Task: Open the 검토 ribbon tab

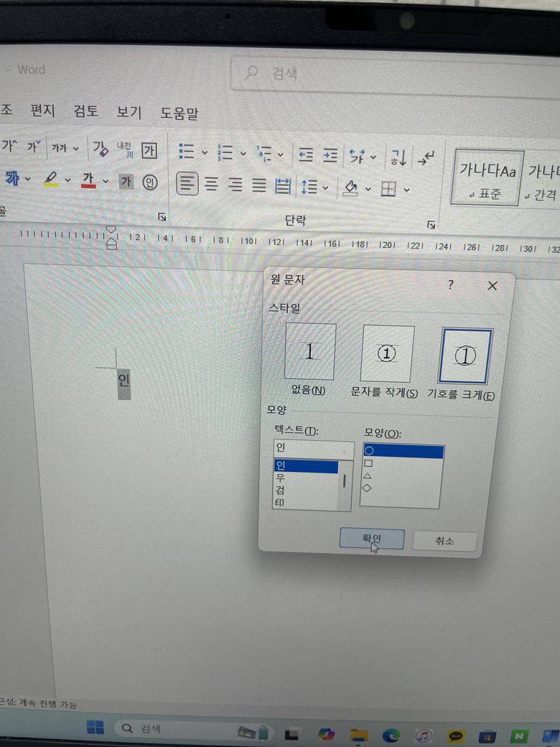Action: tap(86, 111)
